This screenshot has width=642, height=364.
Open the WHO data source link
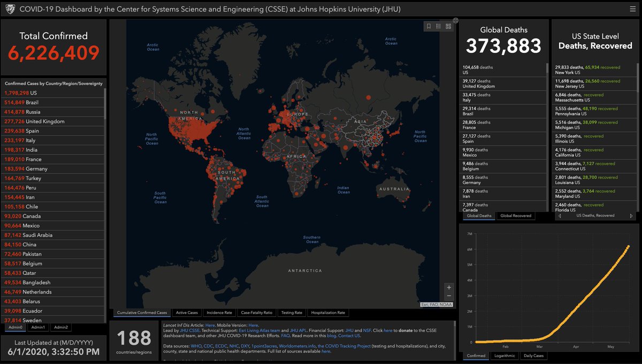point(196,346)
